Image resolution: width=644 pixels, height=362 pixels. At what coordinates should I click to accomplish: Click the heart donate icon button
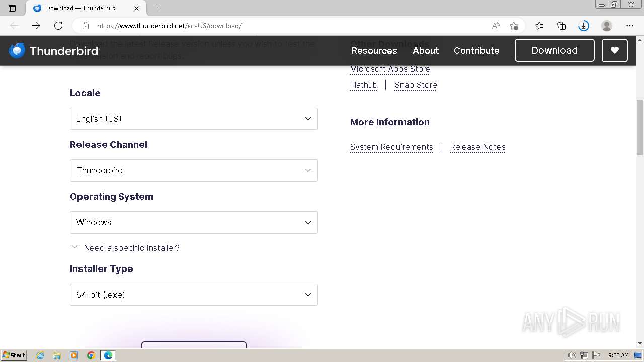point(615,50)
